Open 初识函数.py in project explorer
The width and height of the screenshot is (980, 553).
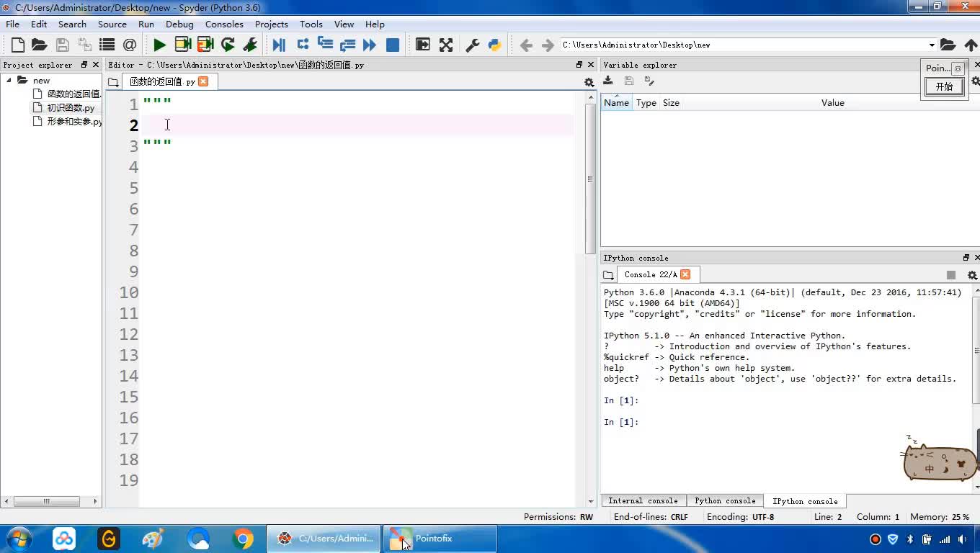(x=71, y=108)
